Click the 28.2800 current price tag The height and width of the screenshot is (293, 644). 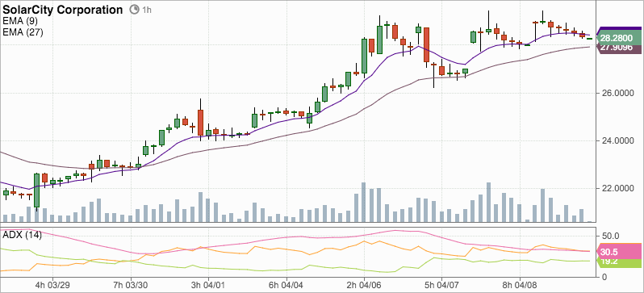[618, 39]
